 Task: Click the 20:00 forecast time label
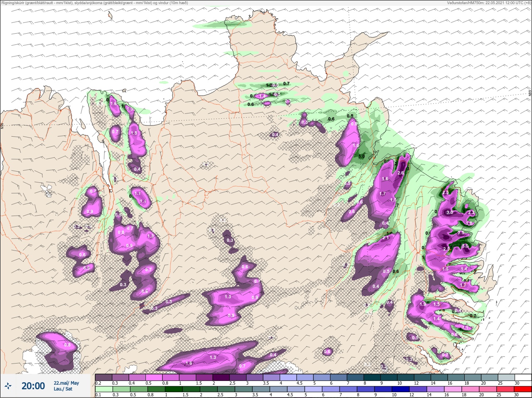point(33,386)
